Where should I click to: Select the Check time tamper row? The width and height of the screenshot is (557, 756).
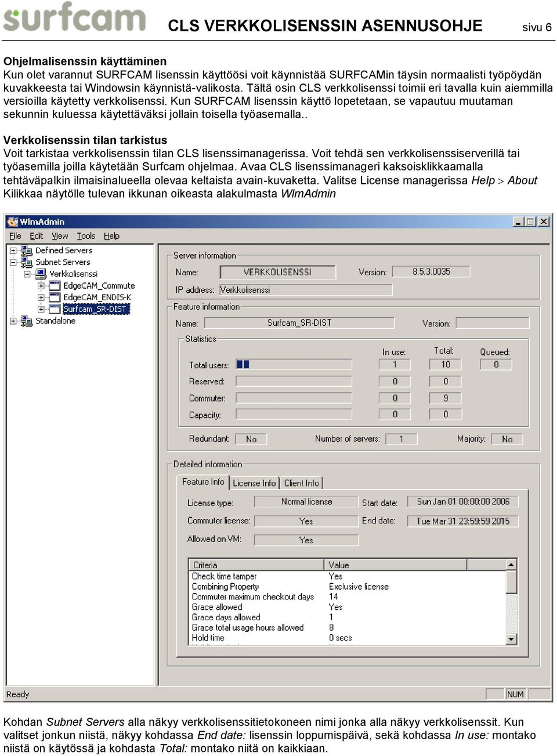(348, 576)
